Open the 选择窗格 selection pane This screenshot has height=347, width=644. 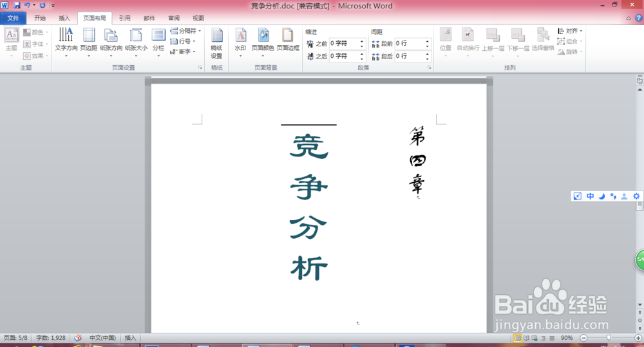(543, 41)
